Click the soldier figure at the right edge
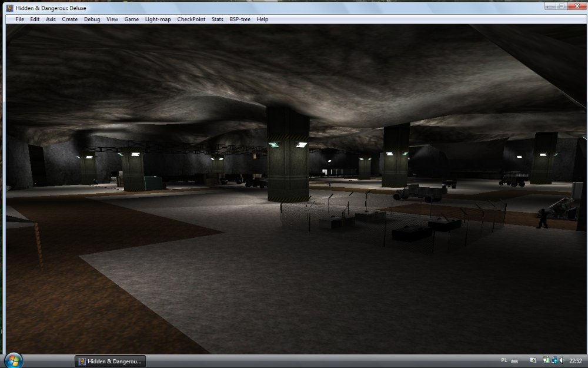 tap(542, 219)
